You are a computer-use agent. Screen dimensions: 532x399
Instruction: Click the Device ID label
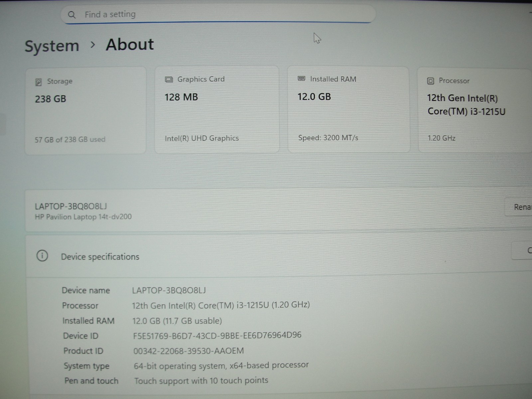[x=81, y=336]
